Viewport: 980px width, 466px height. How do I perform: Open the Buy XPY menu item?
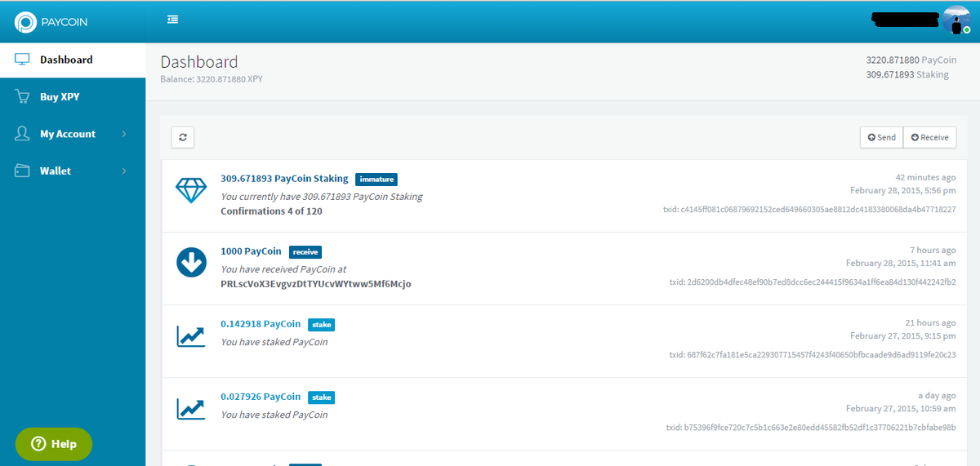(x=73, y=96)
